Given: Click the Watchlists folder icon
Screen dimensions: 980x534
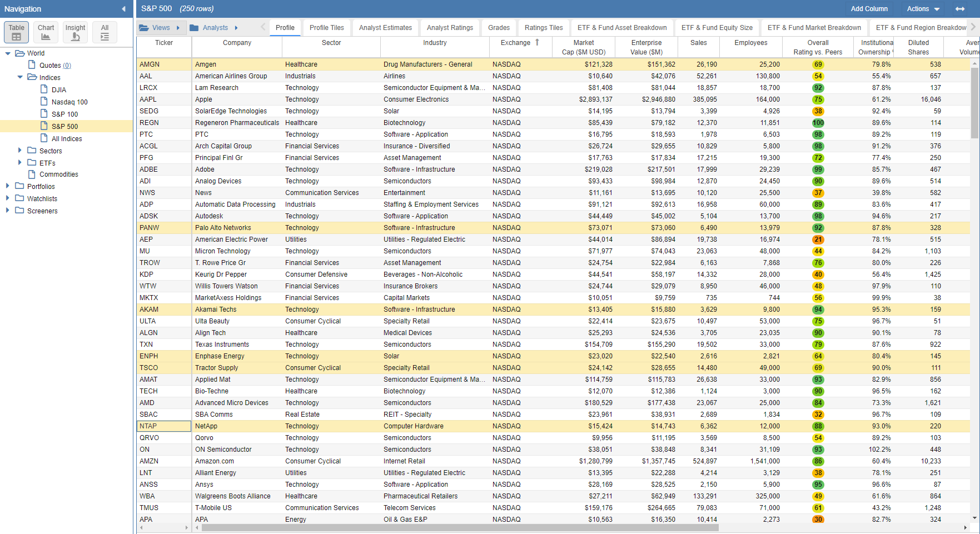Looking at the screenshot, I should [19, 198].
